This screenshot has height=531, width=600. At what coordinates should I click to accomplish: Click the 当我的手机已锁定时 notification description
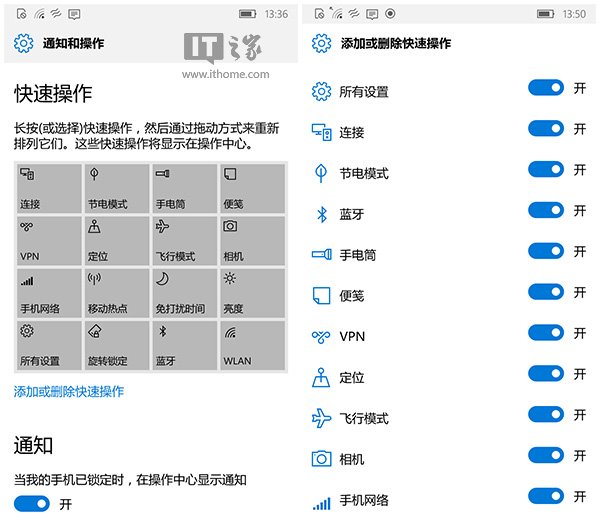(130, 479)
